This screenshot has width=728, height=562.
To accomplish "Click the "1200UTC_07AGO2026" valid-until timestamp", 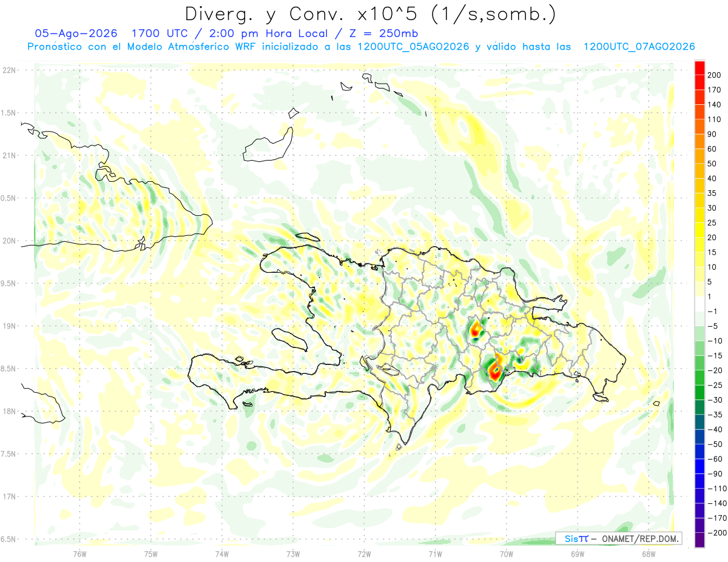I will [x=639, y=47].
